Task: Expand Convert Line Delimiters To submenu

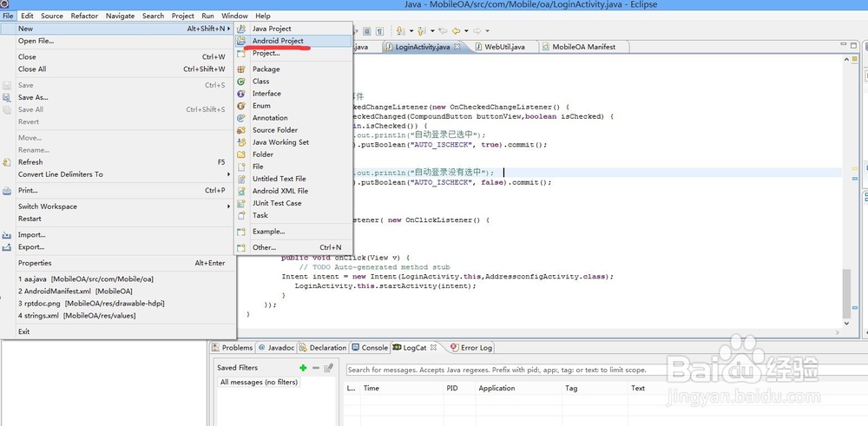Action: click(x=118, y=174)
